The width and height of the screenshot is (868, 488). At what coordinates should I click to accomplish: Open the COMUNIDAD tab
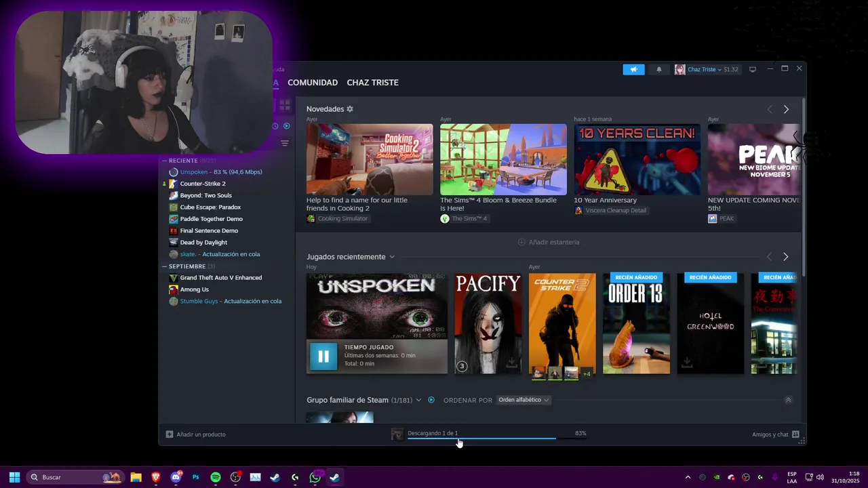point(313,83)
